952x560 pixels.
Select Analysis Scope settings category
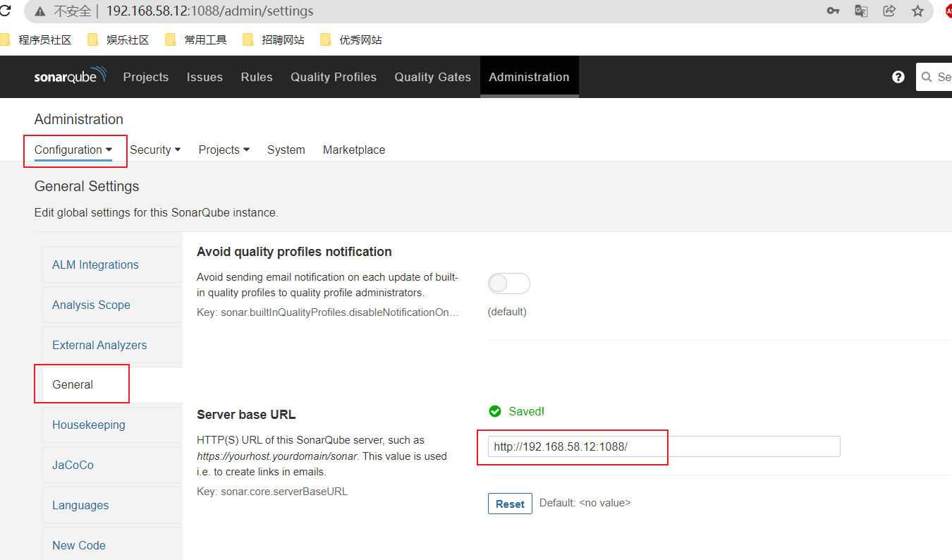point(112,305)
